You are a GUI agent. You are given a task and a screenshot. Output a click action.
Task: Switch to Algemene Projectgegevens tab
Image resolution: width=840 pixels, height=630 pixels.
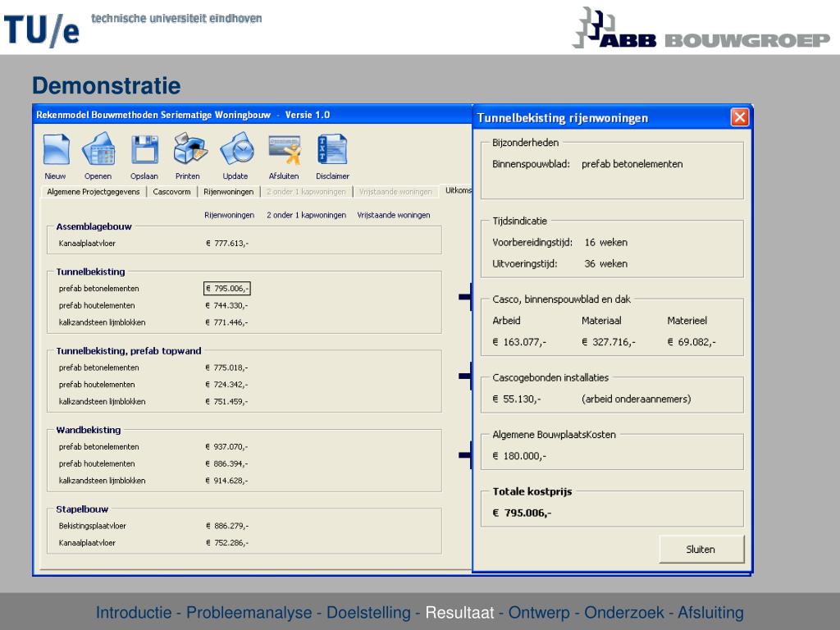[93, 192]
